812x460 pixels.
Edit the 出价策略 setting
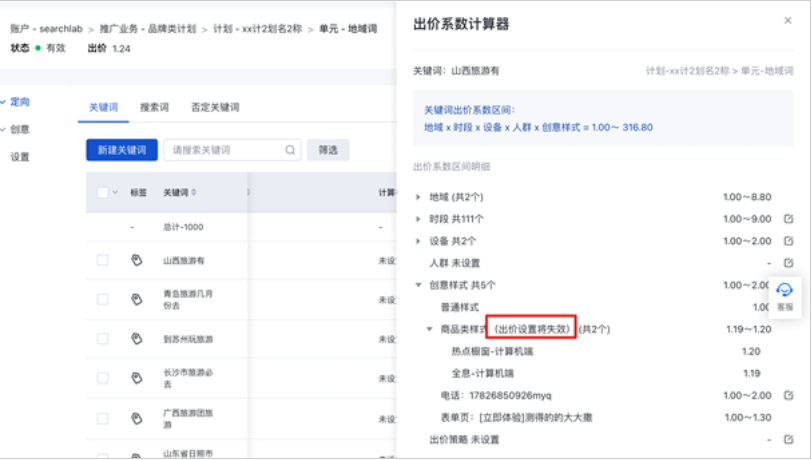788,439
